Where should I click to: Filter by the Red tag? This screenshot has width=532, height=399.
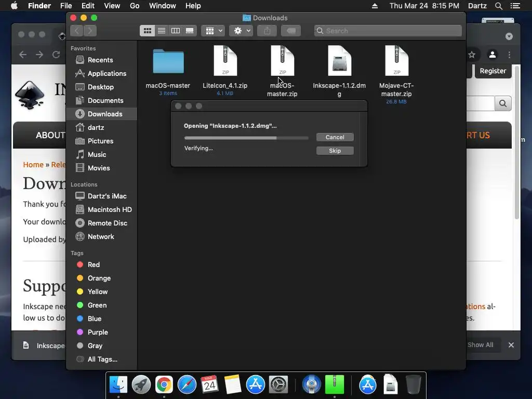[101, 264]
